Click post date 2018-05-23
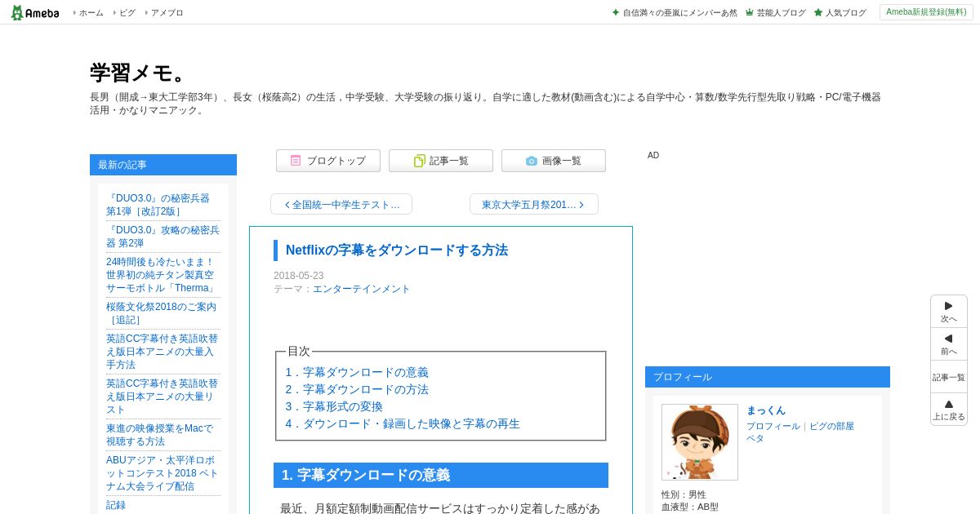 tap(298, 276)
